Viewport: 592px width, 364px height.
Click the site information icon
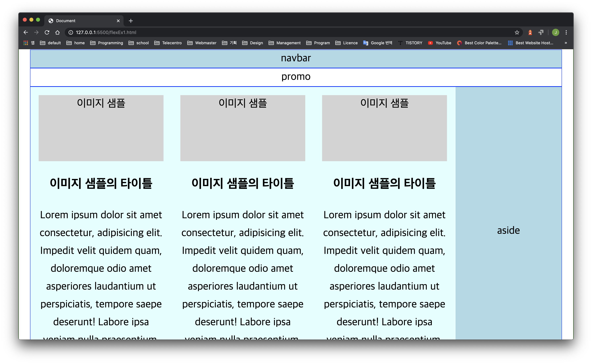click(x=71, y=32)
